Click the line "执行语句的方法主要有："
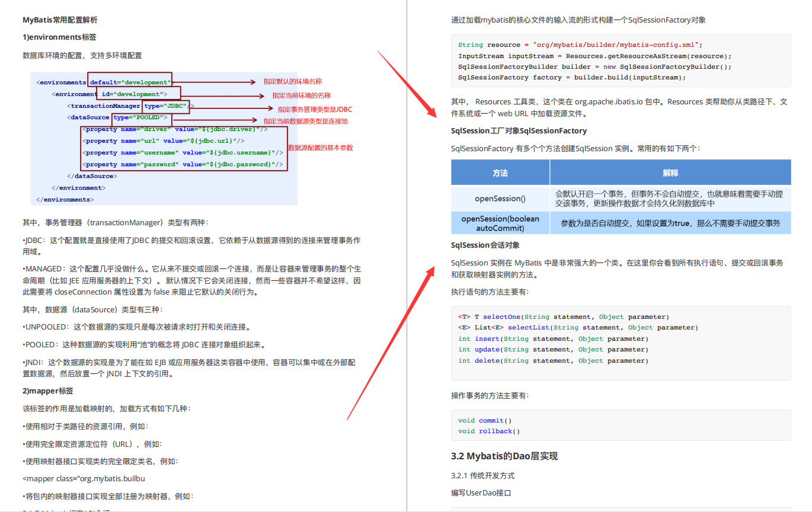The height and width of the screenshot is (512, 812). [x=489, y=292]
